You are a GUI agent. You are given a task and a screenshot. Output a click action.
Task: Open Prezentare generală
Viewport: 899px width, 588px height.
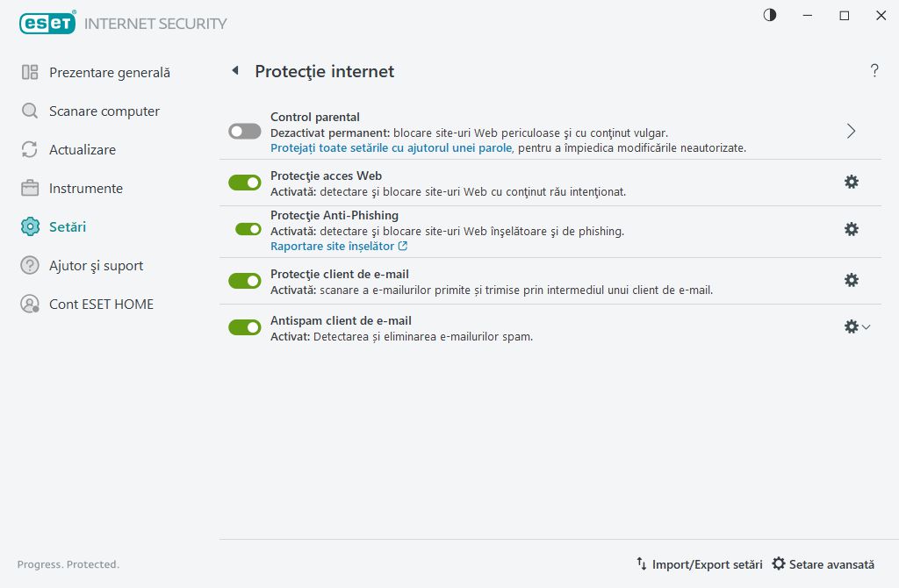click(x=111, y=72)
